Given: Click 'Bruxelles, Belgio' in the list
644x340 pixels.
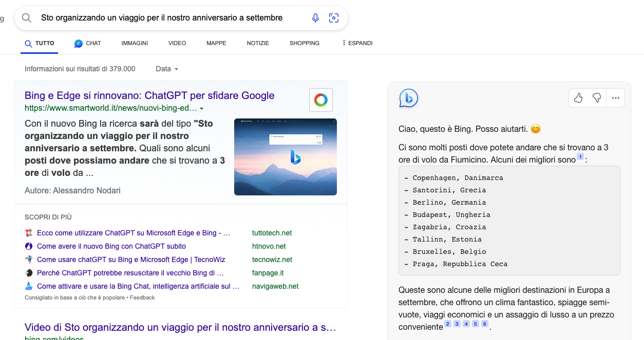Looking at the screenshot, I should (449, 252).
